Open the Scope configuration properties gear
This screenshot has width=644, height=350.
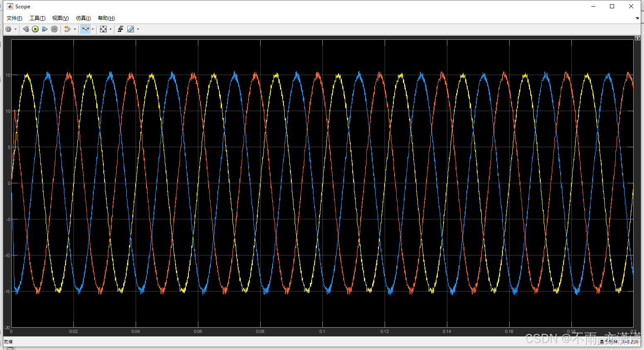point(8,29)
